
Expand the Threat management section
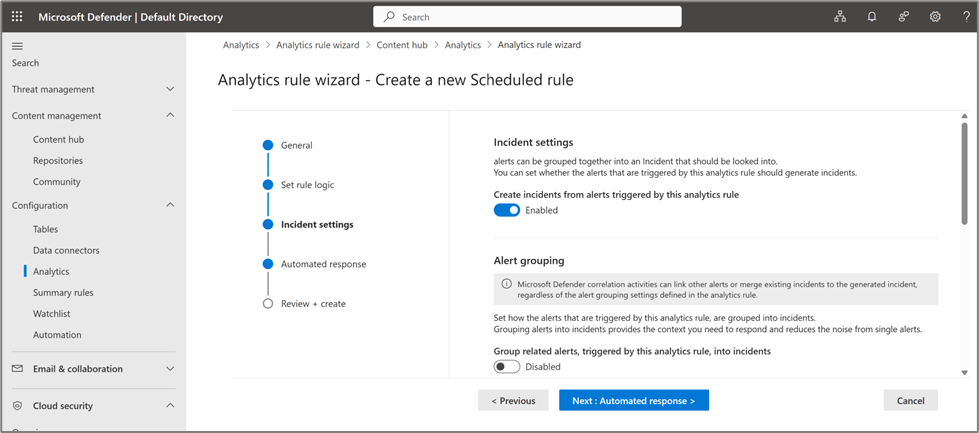[170, 90]
